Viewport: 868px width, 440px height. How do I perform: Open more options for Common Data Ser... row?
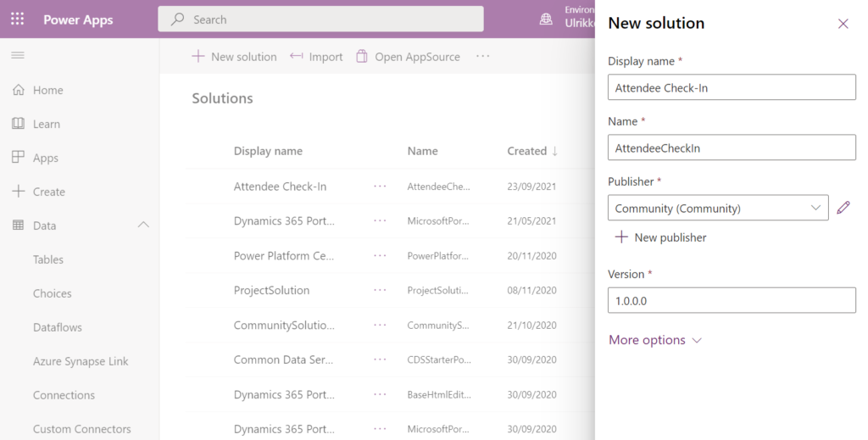click(380, 359)
